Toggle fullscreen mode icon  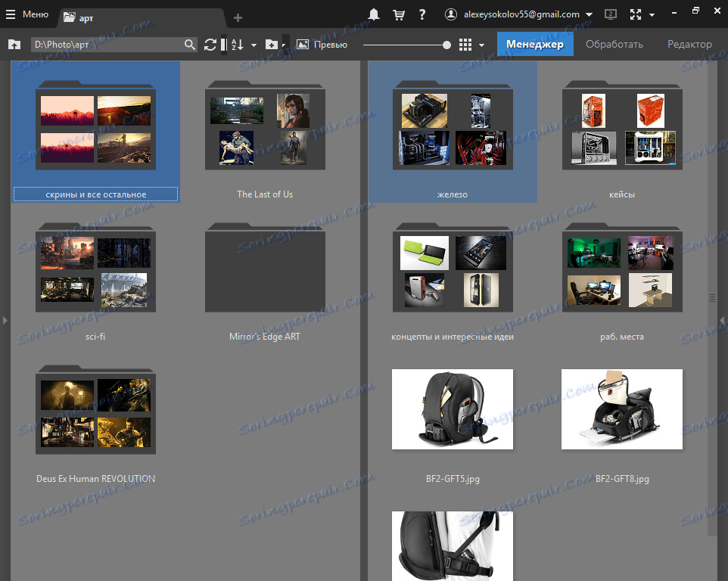click(635, 14)
